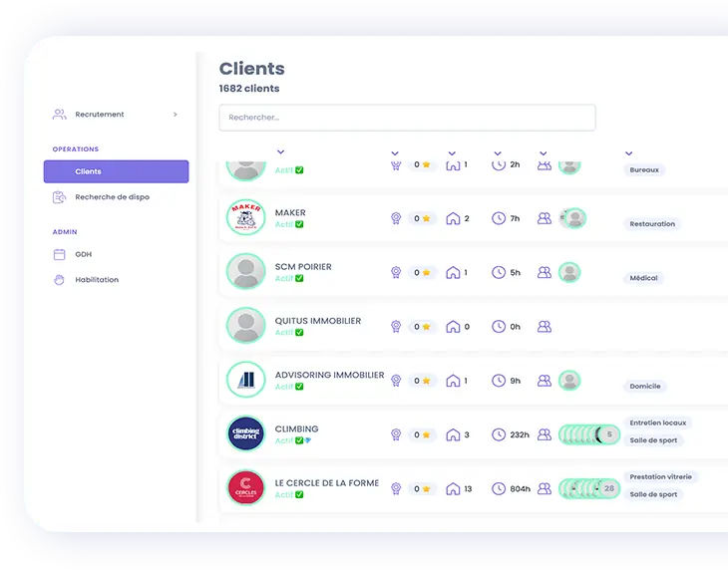This screenshot has width=728, height=570.
Task: Click the sort chevron above the hours column
Action: [x=499, y=153]
